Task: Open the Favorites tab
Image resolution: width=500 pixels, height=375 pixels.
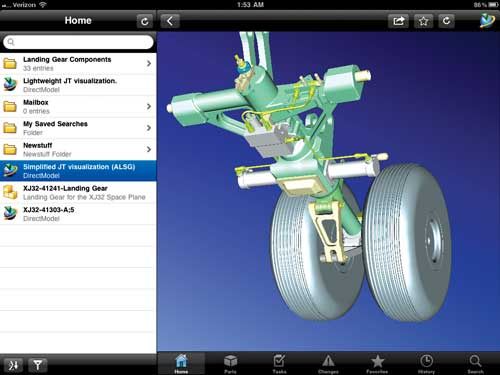Action: click(x=377, y=364)
